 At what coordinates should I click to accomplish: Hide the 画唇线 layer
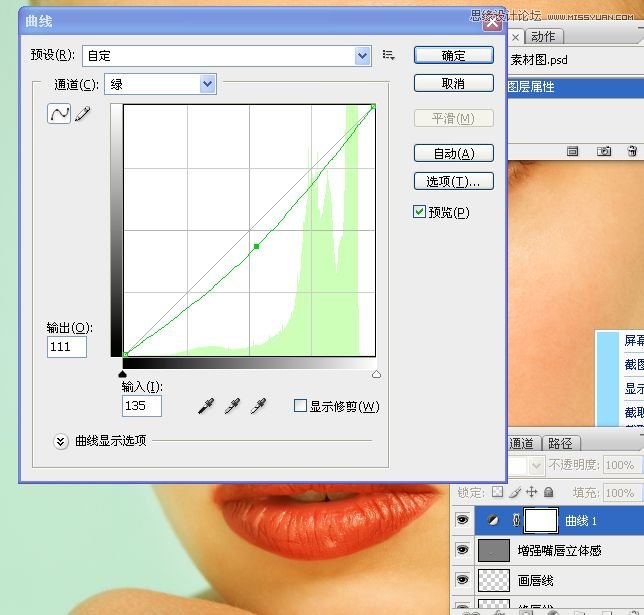point(462,580)
